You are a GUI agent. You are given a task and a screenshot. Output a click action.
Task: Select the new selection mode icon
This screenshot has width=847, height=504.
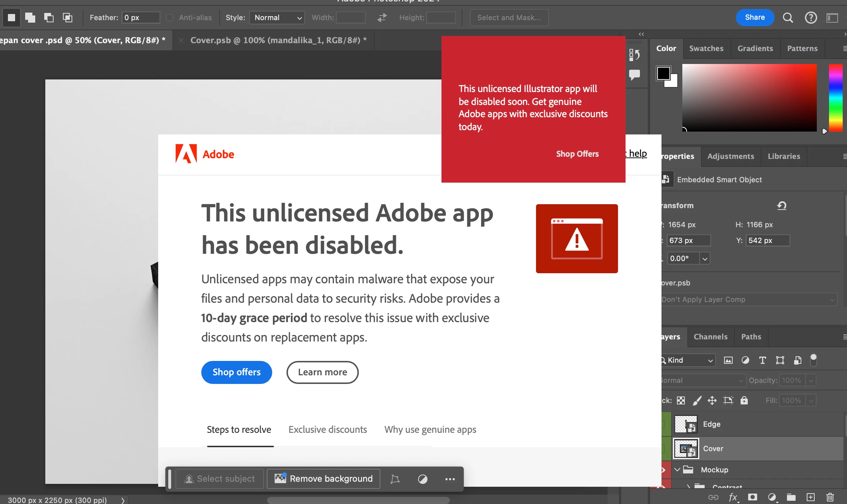click(12, 18)
